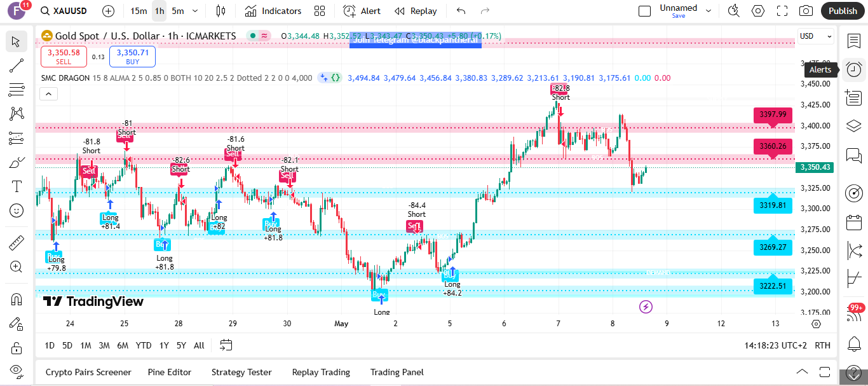Toggle stay in drawing mode
Viewport: 868px width, 386px height.
coord(16,324)
